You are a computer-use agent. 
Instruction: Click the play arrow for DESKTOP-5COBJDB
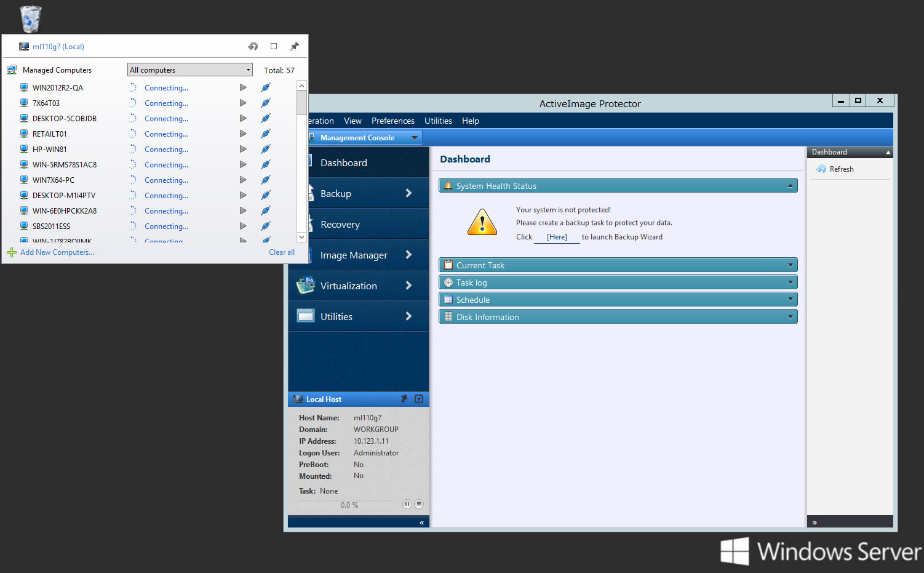point(243,118)
